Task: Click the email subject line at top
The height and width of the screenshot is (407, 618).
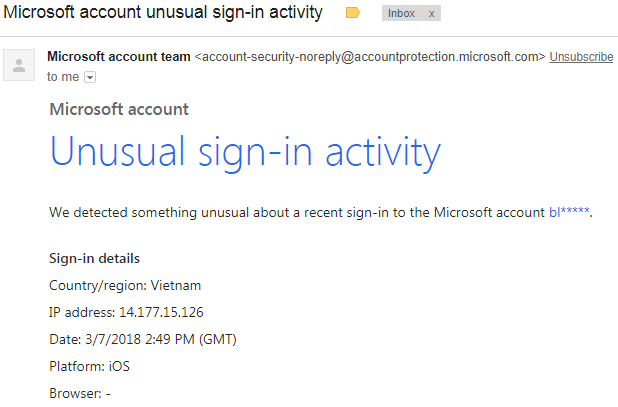Action: [x=164, y=13]
